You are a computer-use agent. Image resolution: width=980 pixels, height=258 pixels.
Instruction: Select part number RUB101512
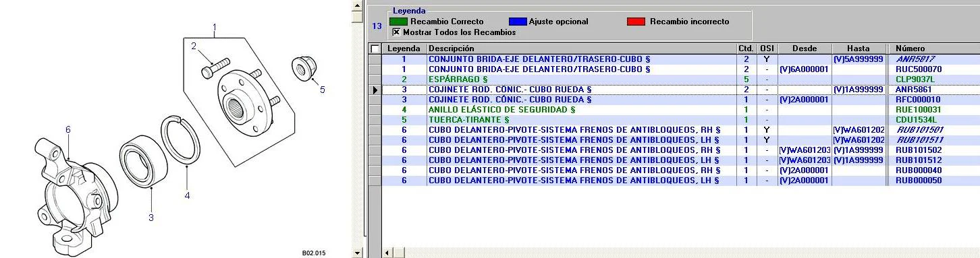click(x=918, y=160)
